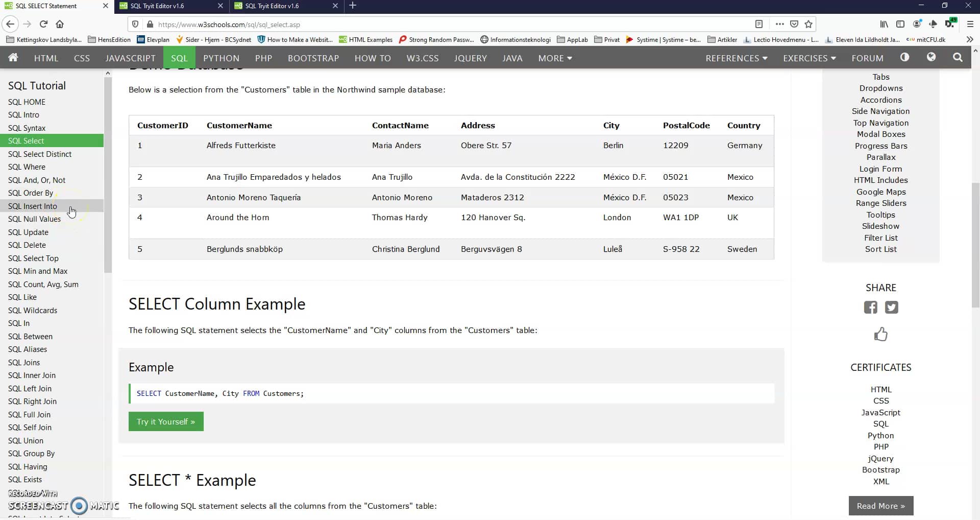Open a new browser tab
Image resolution: width=980 pixels, height=520 pixels.
tap(353, 6)
